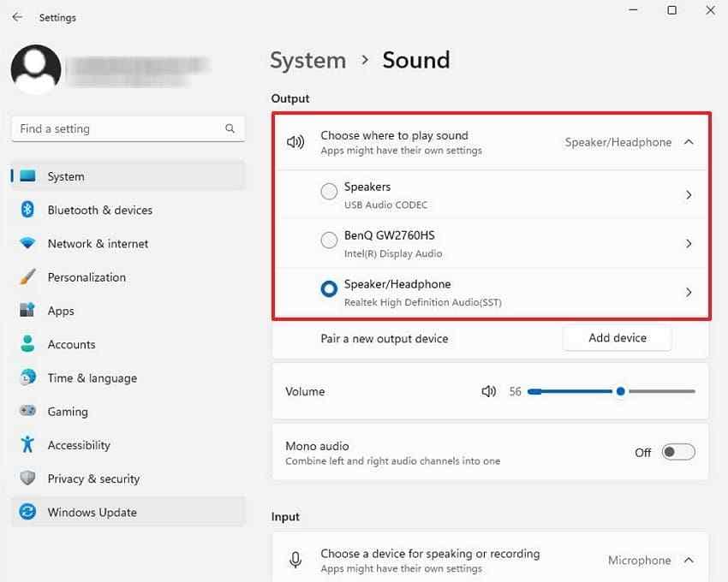Viewport: 728px width, 582px height.
Task: Click the Accessibility figure icon
Action: point(28,444)
